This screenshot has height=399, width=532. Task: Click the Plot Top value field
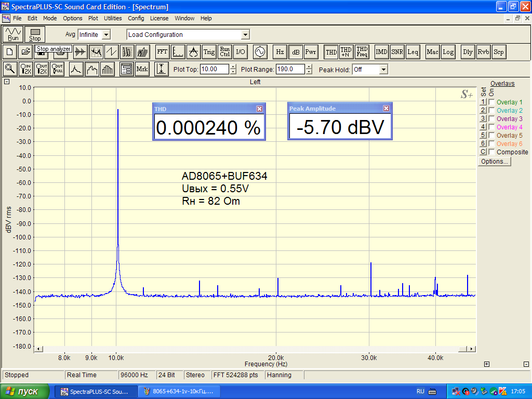214,69
